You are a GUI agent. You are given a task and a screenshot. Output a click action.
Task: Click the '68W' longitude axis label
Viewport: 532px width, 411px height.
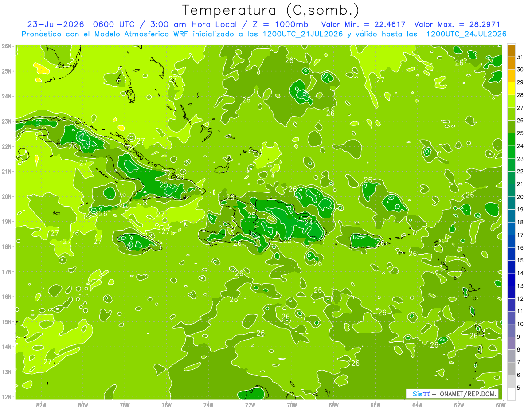(x=333, y=405)
